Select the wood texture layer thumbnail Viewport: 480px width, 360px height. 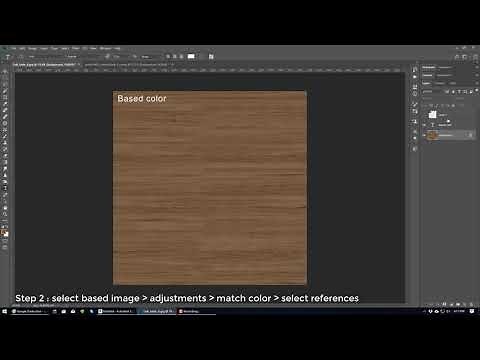(x=432, y=135)
